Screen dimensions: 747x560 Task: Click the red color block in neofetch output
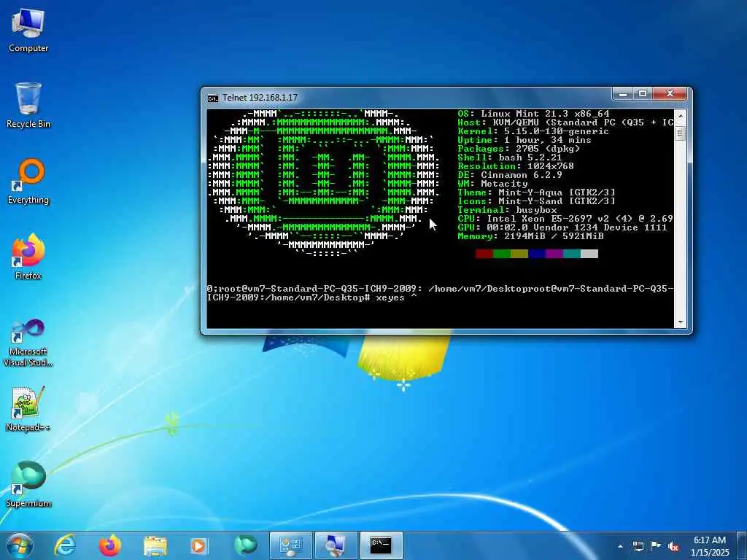[484, 254]
